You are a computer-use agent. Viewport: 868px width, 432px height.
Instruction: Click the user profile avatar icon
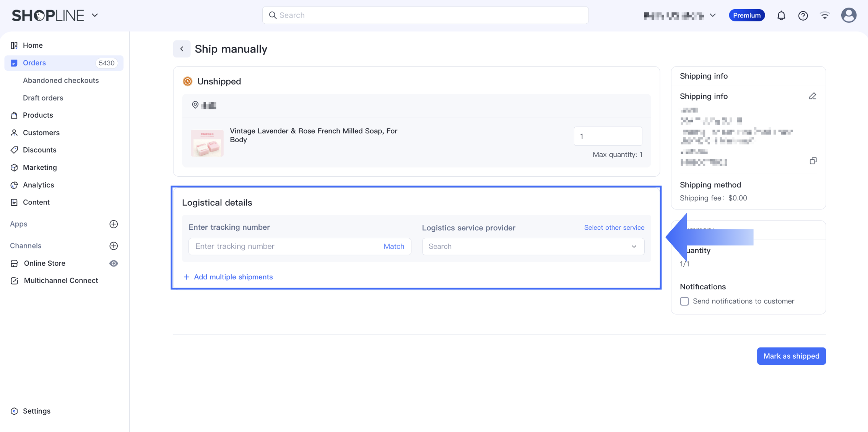tap(848, 15)
